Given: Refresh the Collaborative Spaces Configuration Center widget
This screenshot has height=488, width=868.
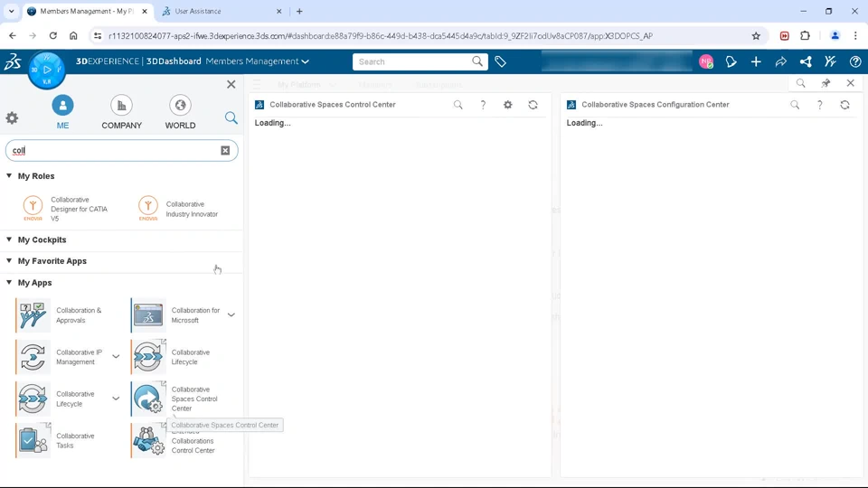Looking at the screenshot, I should click(844, 105).
